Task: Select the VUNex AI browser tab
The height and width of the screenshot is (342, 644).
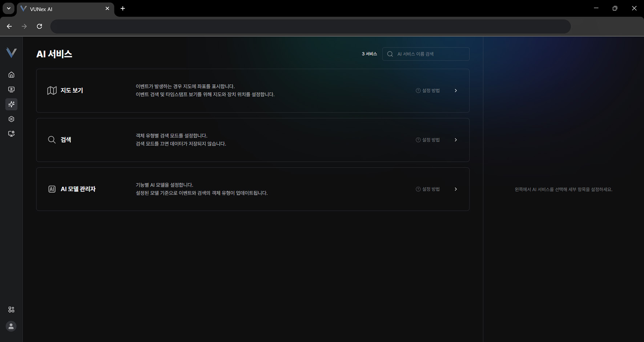Action: [x=62, y=9]
